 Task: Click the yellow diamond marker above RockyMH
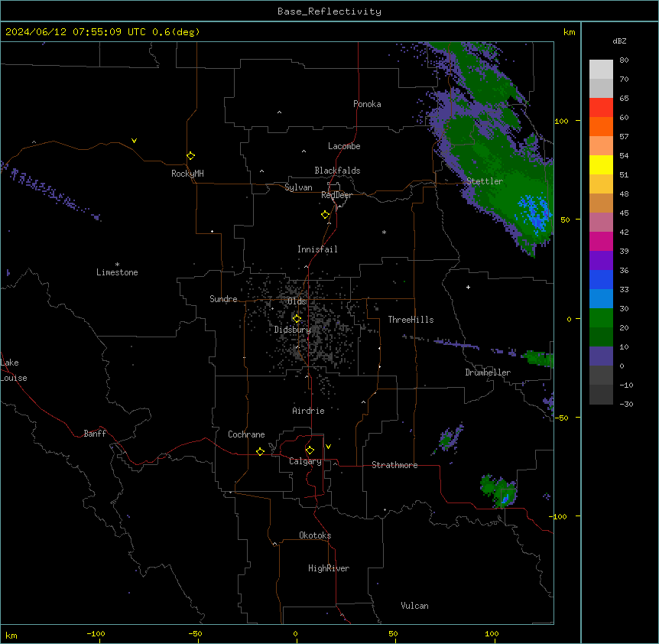point(191,156)
